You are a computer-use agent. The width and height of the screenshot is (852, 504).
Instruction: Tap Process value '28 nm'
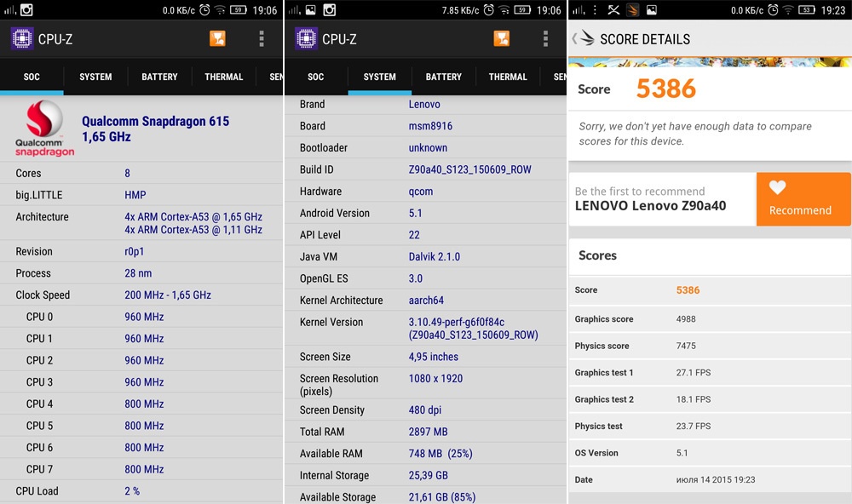pyautogui.click(x=138, y=273)
